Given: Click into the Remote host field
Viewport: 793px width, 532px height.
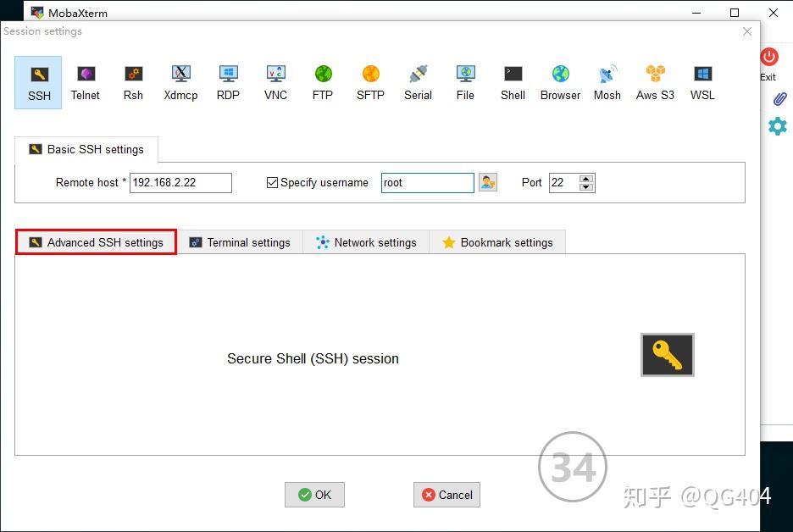Looking at the screenshot, I should 180,183.
